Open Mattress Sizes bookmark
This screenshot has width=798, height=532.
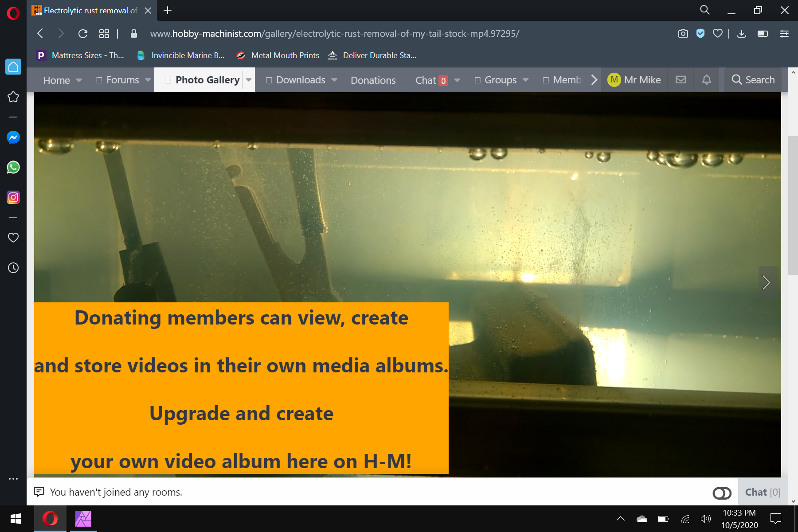coord(81,55)
